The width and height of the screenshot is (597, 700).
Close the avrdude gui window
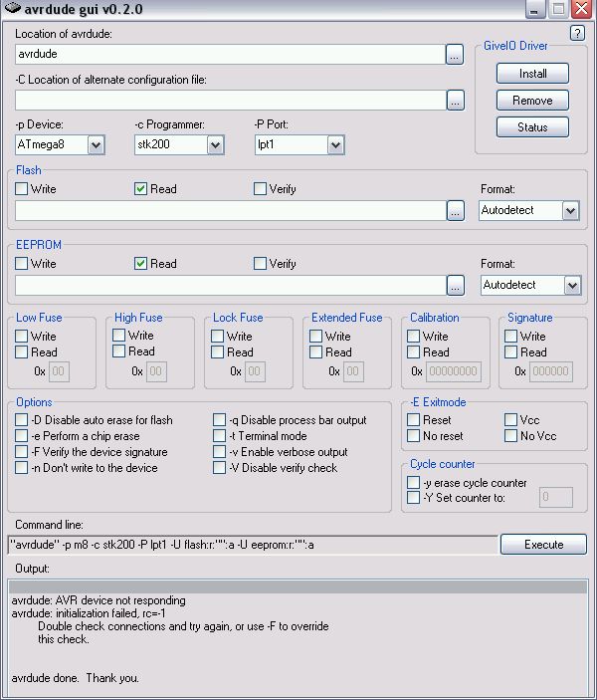(x=581, y=9)
